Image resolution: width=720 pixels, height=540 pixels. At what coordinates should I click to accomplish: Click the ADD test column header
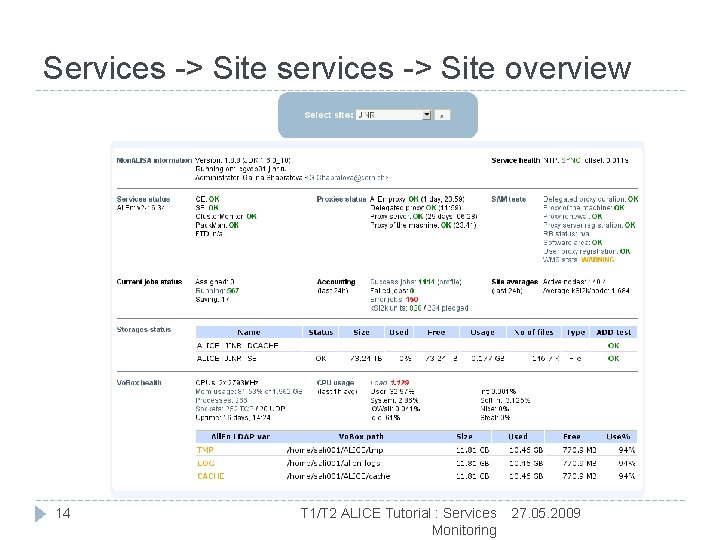pos(613,332)
